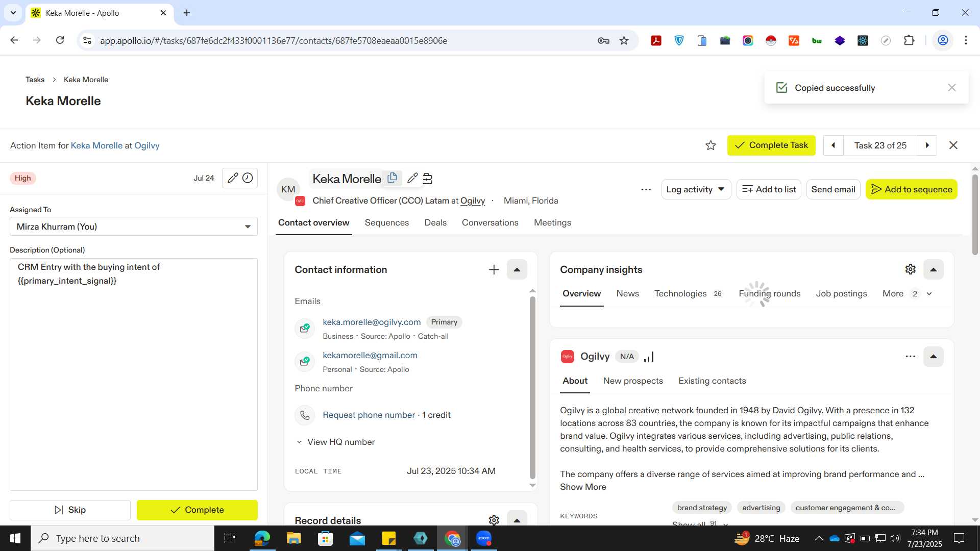Dismiss the Copied successfully notification
The width and height of the screenshot is (980, 551).
[x=951, y=88]
